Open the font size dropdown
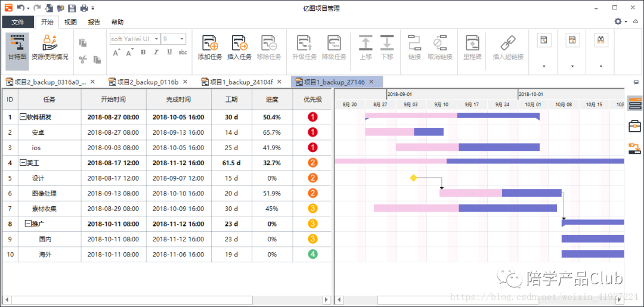The image size is (644, 307). pyautogui.click(x=181, y=39)
